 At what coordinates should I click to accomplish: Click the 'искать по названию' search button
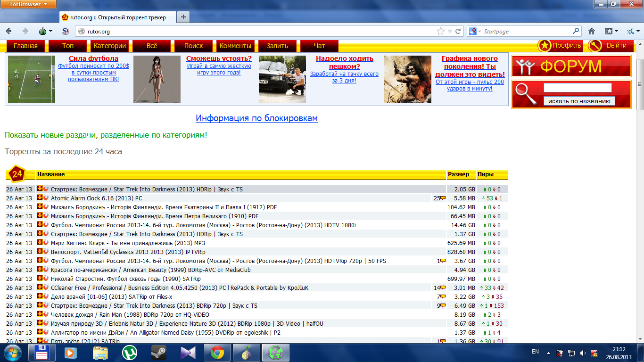tap(579, 101)
